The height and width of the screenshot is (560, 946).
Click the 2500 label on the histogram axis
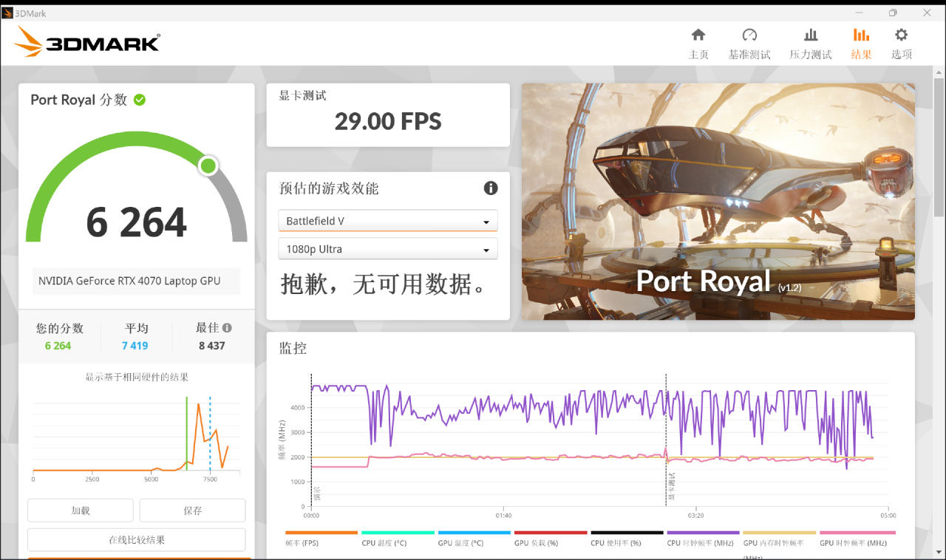coord(92,479)
